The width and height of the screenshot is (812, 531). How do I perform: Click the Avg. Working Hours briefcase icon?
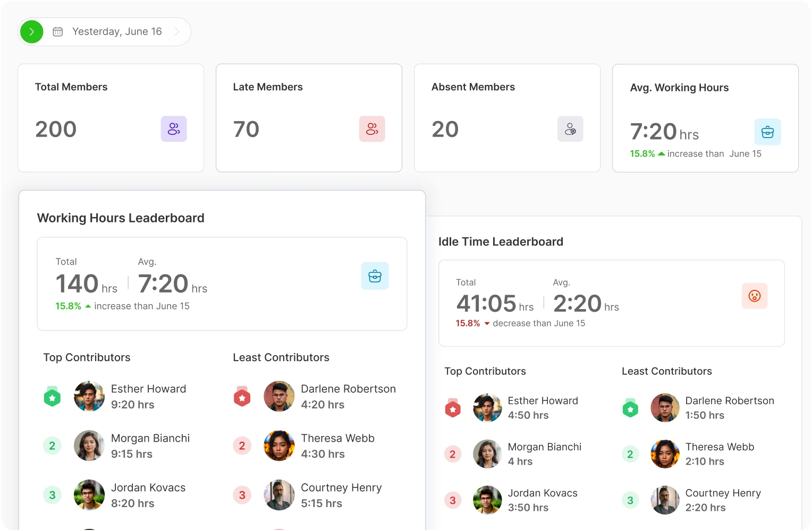point(768,132)
